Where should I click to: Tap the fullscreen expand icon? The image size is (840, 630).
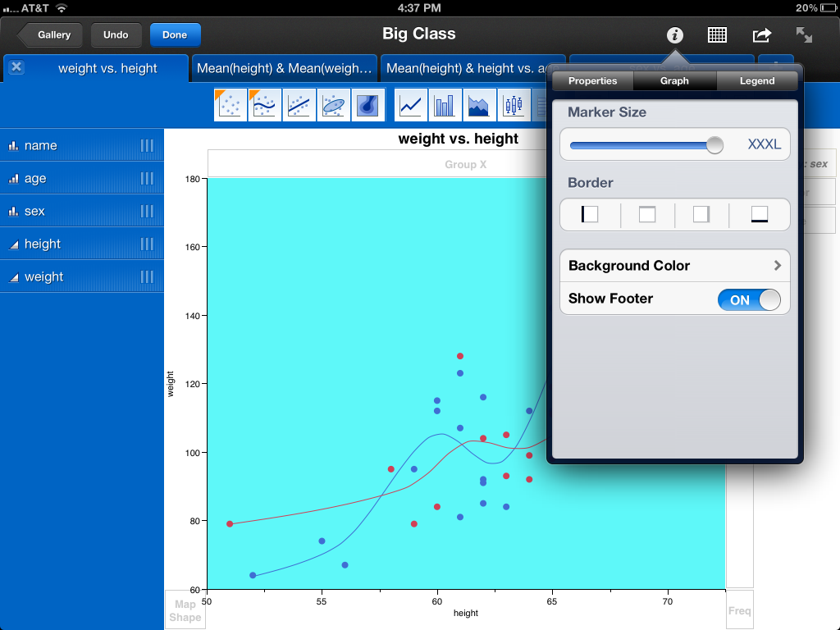click(804, 35)
